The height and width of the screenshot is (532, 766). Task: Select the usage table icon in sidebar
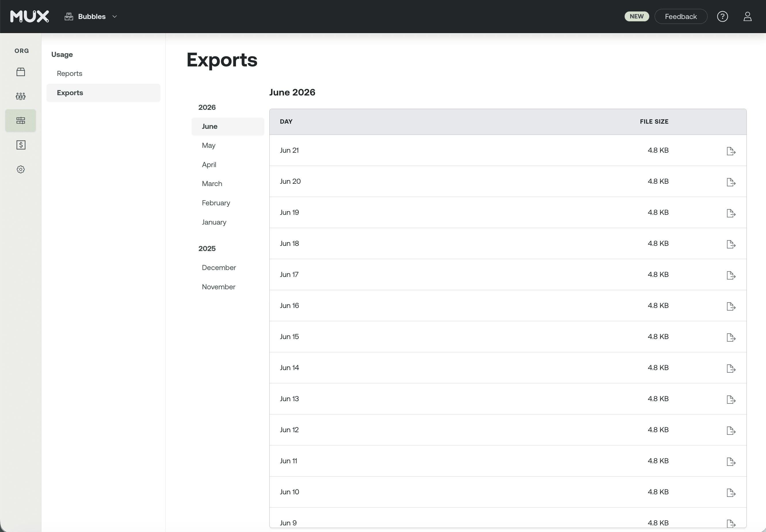point(21,121)
